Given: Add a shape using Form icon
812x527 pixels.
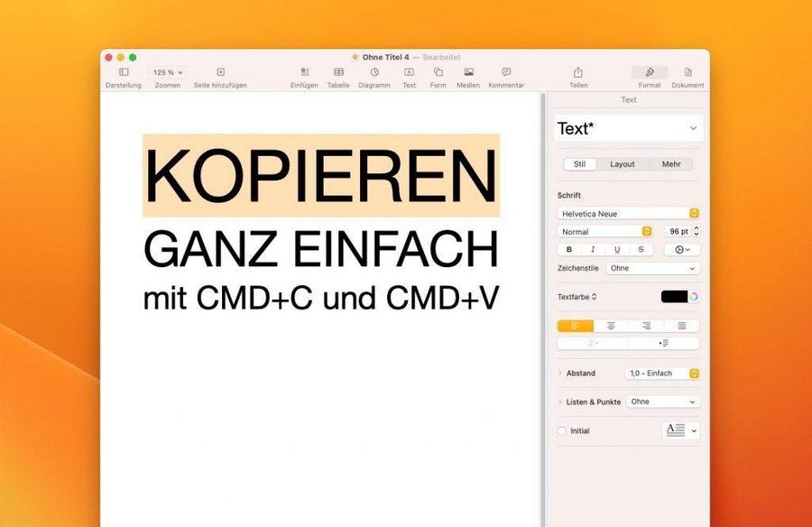Looking at the screenshot, I should [x=438, y=72].
